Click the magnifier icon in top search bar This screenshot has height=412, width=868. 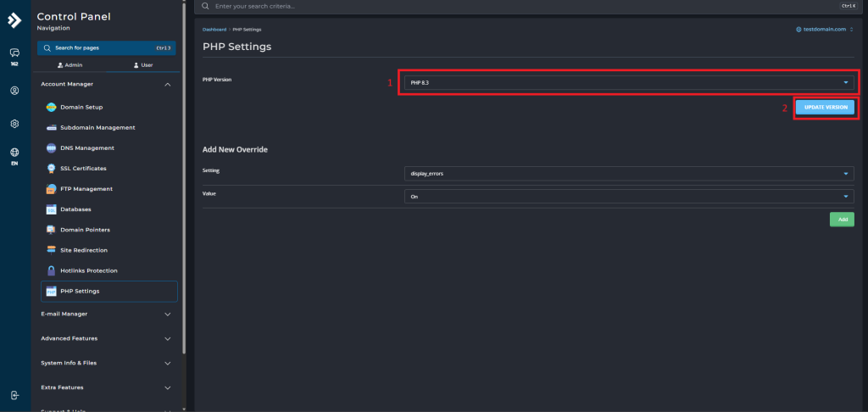(205, 6)
